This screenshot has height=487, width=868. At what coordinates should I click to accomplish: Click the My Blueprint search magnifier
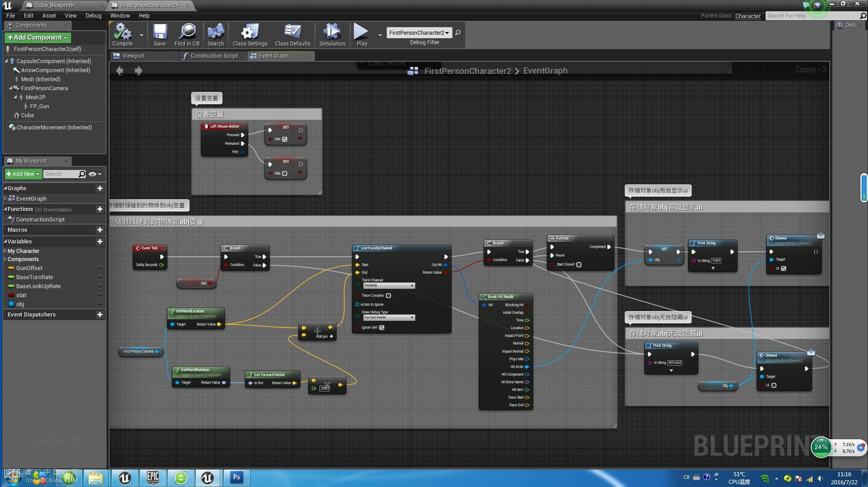[82, 174]
